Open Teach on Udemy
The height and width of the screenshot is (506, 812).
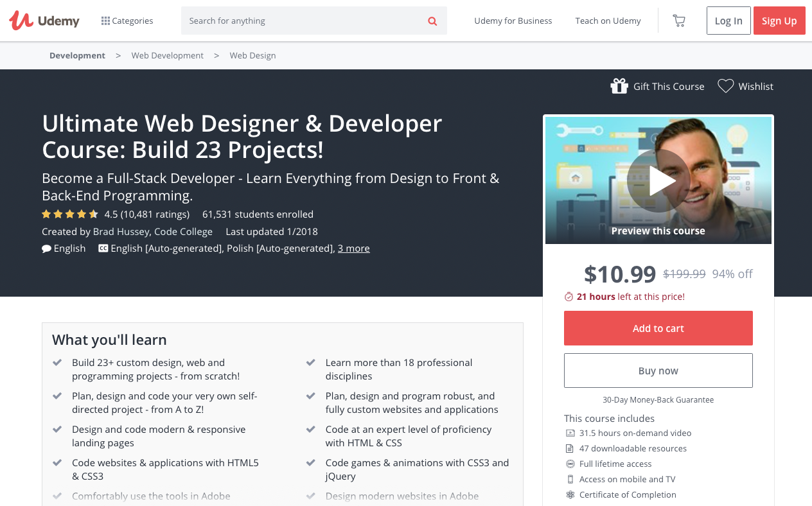(x=608, y=21)
